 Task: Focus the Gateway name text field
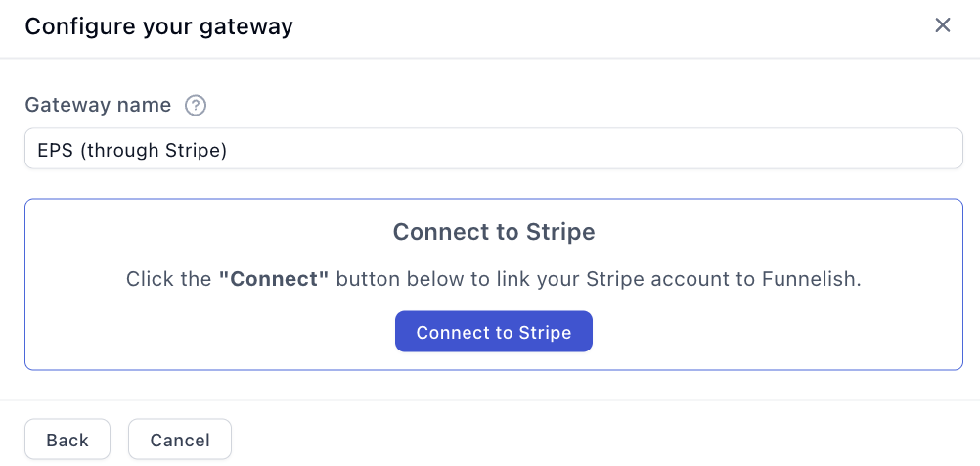coord(493,149)
